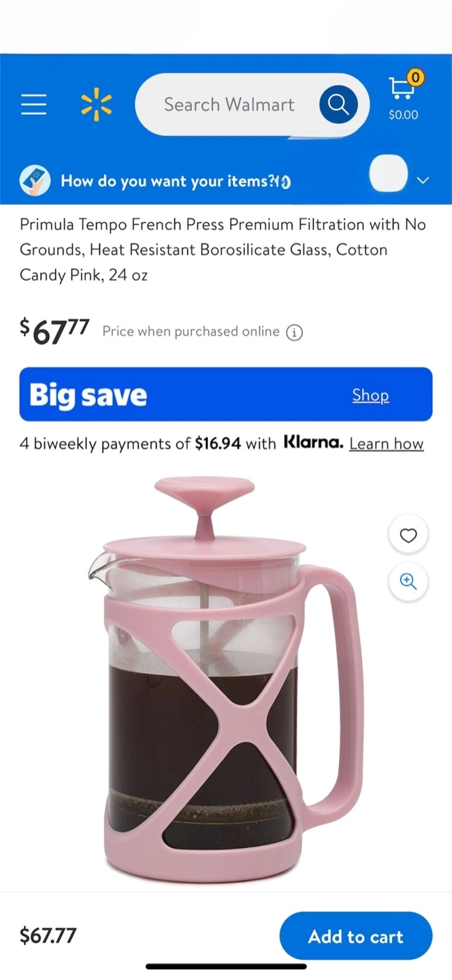Open the shopping cart icon
This screenshot has height=980, width=452.
(x=404, y=87)
